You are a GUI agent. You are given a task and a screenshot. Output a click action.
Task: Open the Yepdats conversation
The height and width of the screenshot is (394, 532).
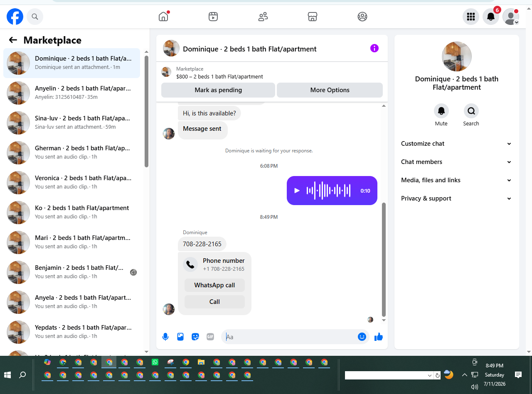coord(71,332)
